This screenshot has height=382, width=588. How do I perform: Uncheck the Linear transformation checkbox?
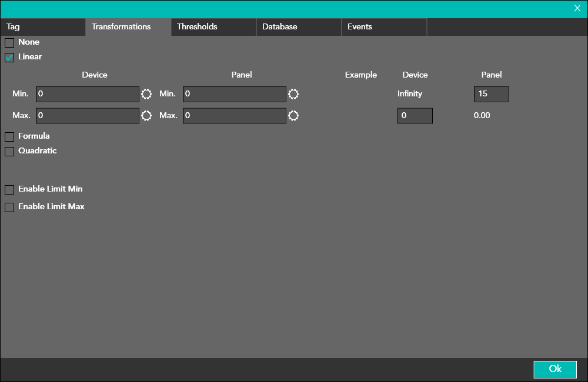9,58
